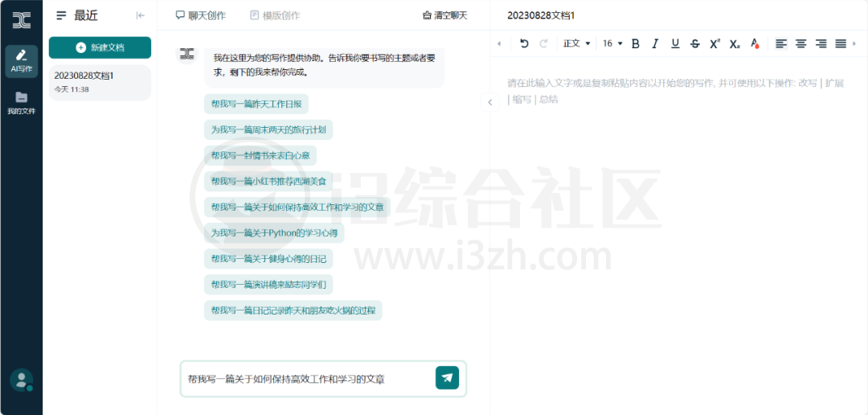Viewport: 868px width, 415px height.
Task: Toggle italic formatting
Action: pyautogui.click(x=656, y=43)
